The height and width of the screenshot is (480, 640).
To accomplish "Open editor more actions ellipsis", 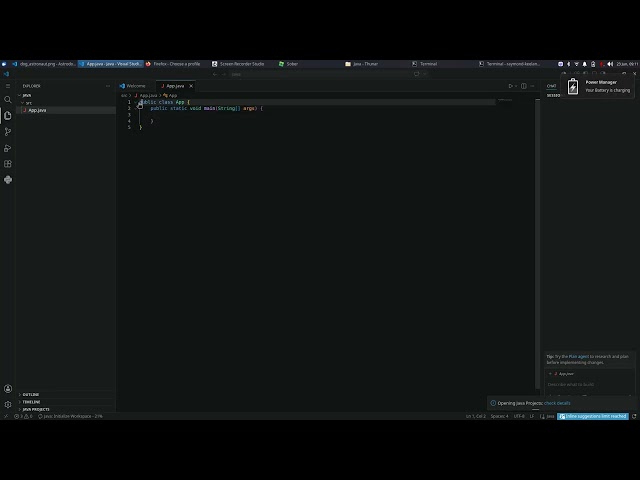I will point(532,86).
